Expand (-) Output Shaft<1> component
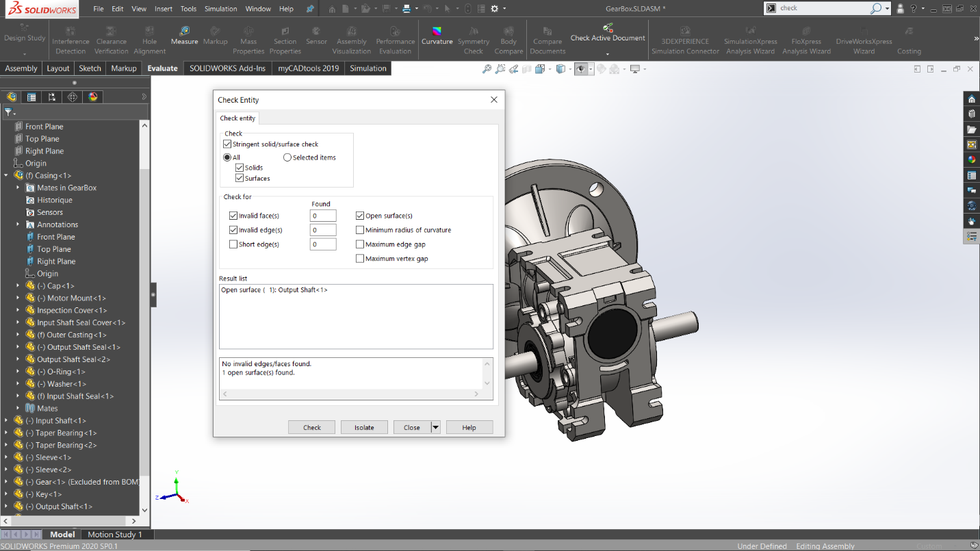This screenshot has width=980, height=551. point(6,507)
